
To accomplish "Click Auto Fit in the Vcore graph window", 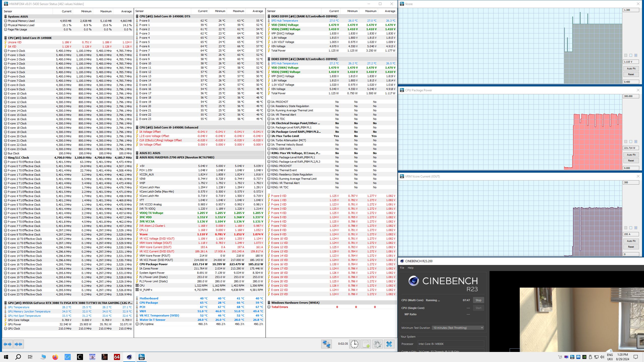I will click(631, 69).
